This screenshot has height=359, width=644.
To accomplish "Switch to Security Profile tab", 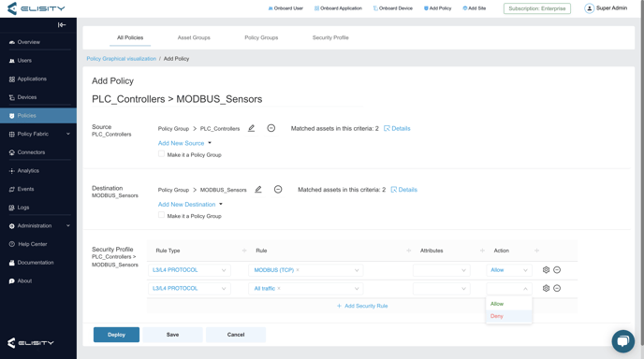I will [x=330, y=37].
